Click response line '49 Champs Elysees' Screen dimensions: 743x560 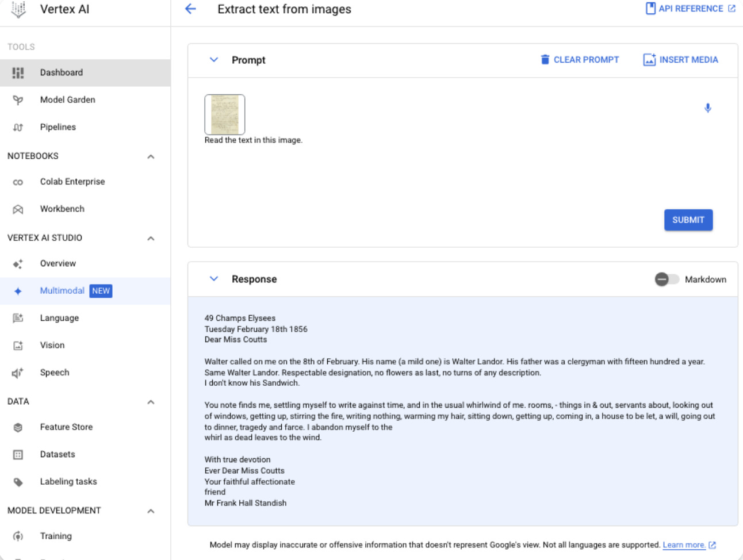pyautogui.click(x=240, y=319)
